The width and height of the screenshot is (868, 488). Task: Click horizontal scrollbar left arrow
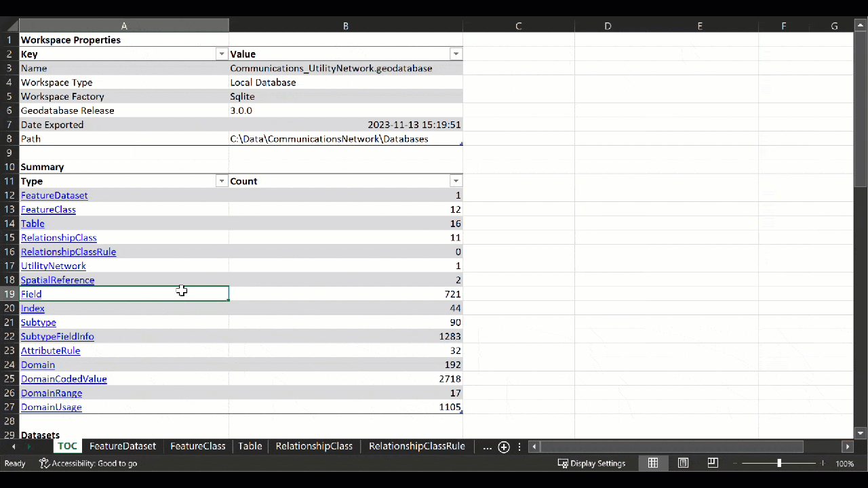[x=534, y=447]
